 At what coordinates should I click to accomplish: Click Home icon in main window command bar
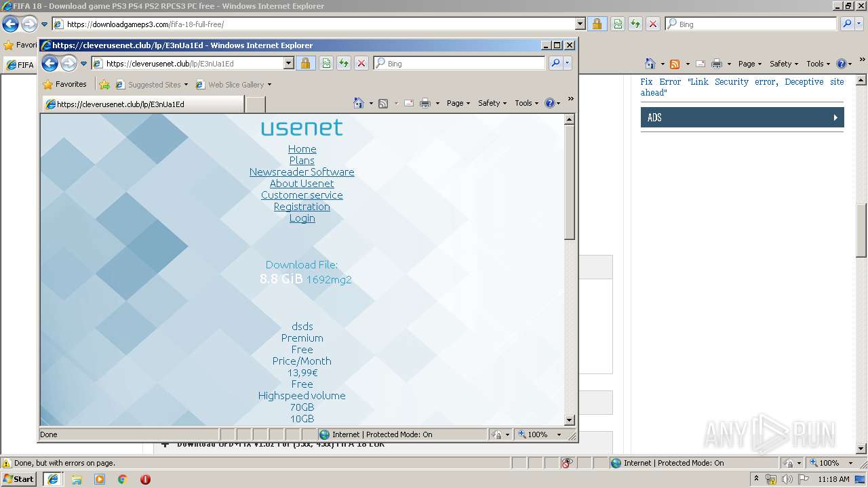(650, 64)
